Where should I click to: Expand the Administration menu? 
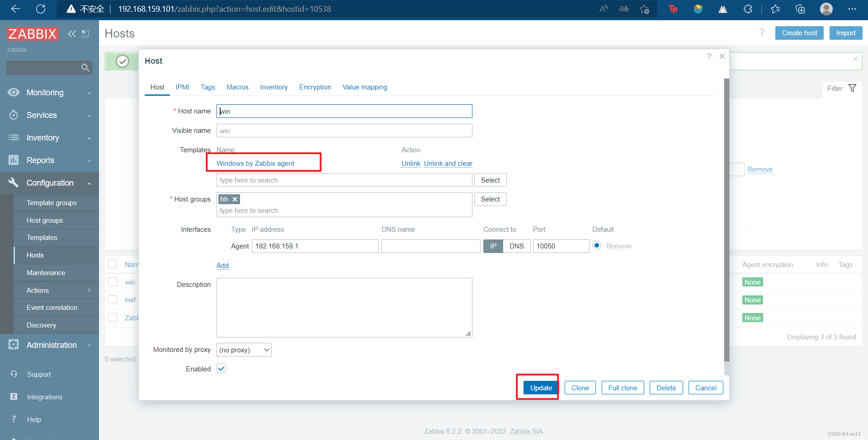tap(49, 345)
